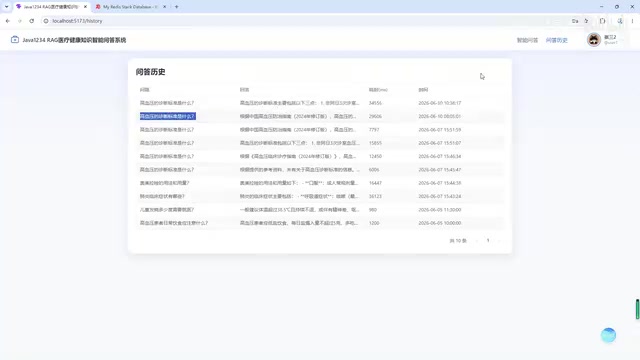This screenshot has width=640, height=360.
Task: Click the duration value 15855
Action: click(x=375, y=143)
